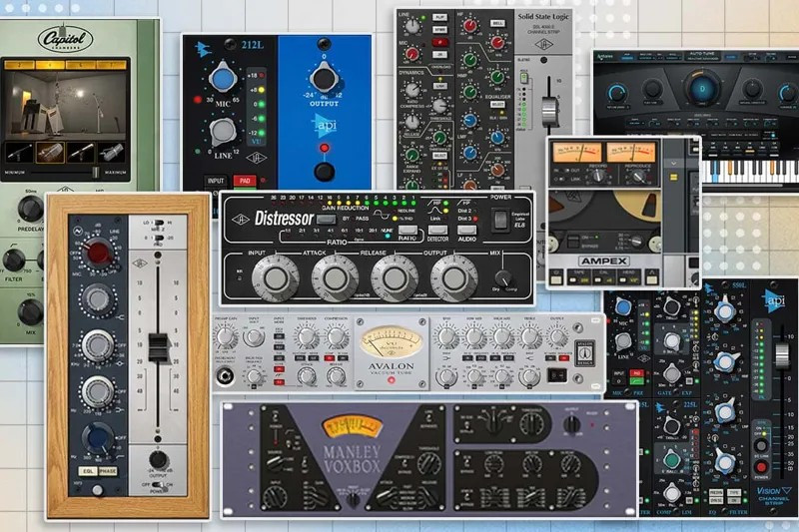Select chamber tab 2 in Capitol Chambers
799x532 pixels.
19,65
